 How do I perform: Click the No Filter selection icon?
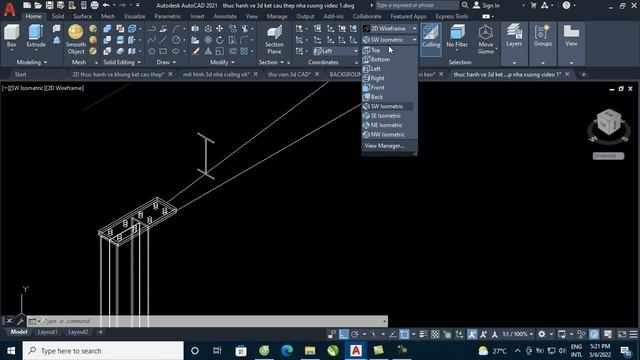pos(457,36)
